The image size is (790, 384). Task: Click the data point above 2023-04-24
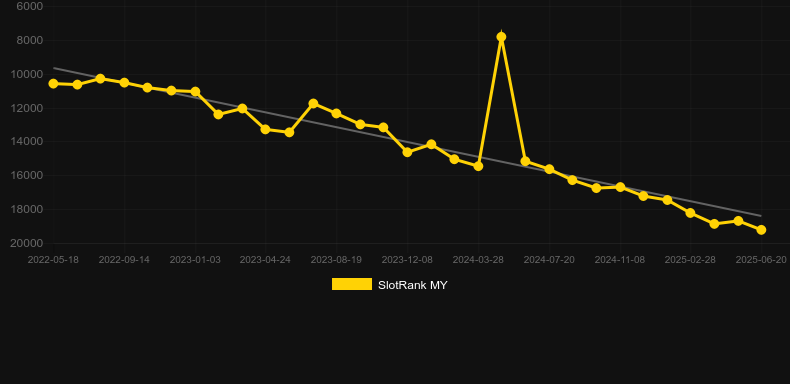click(x=266, y=130)
